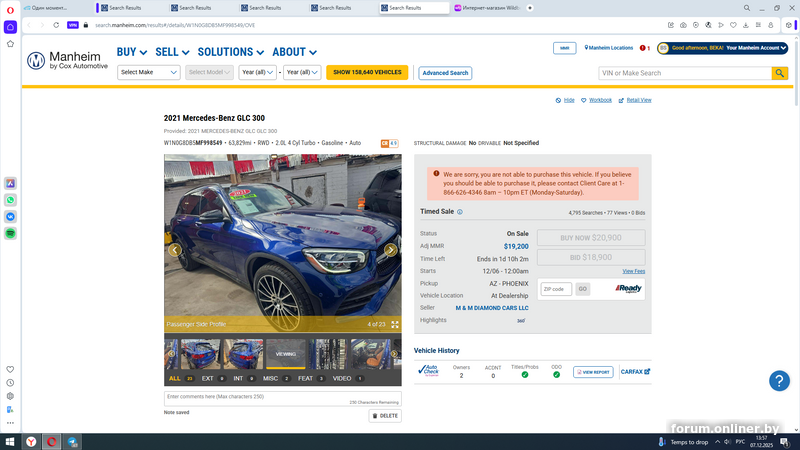Open Advanced Search

coord(445,73)
